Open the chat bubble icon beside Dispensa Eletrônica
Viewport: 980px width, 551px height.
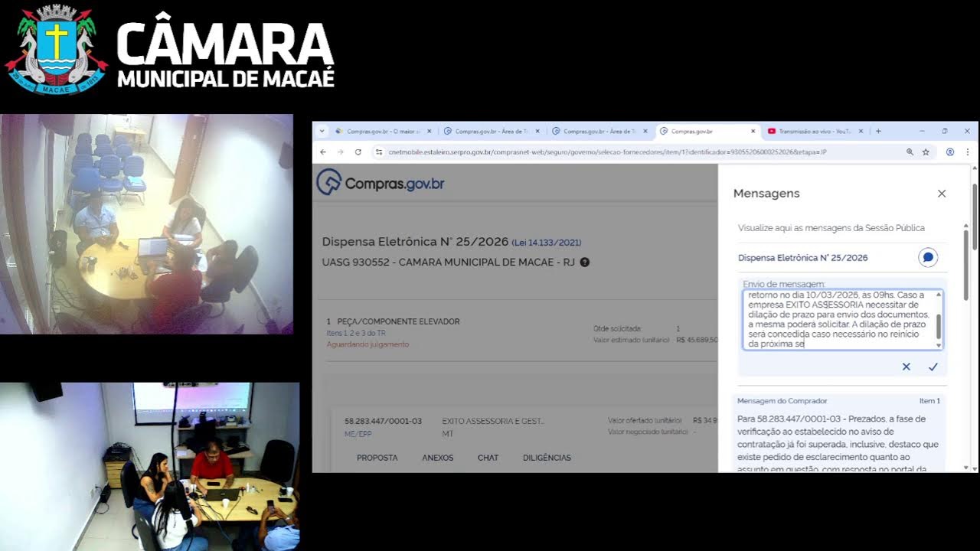click(x=928, y=258)
